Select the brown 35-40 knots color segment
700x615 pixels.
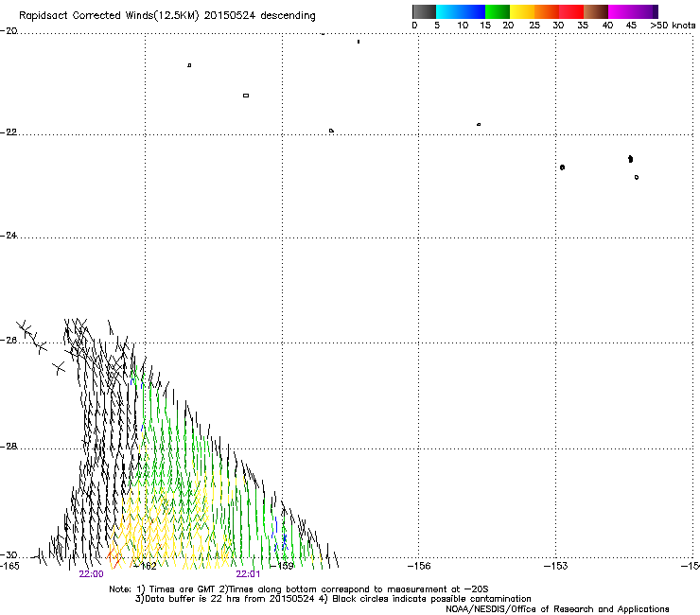[x=596, y=11]
